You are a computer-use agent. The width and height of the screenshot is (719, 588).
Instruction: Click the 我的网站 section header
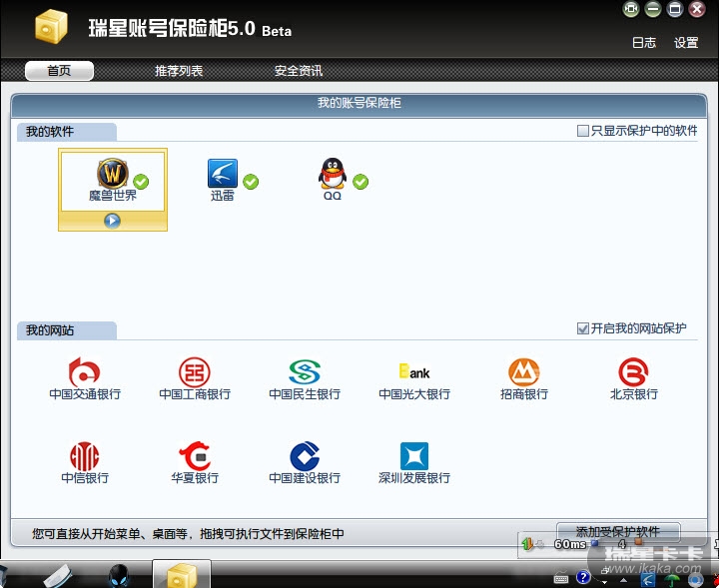(67, 330)
